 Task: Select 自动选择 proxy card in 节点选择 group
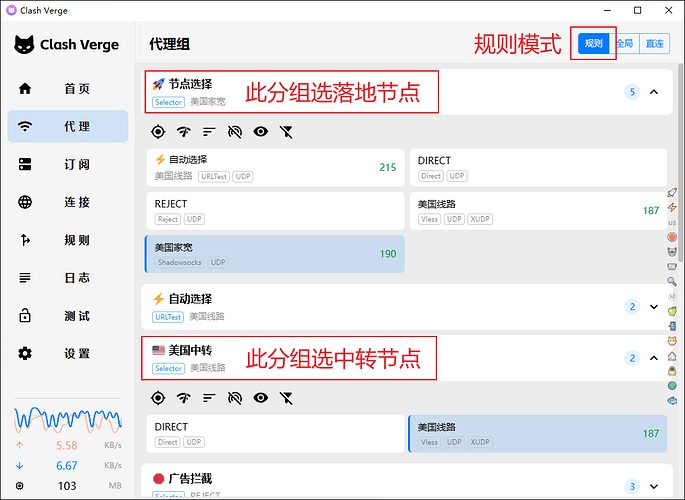click(275, 167)
